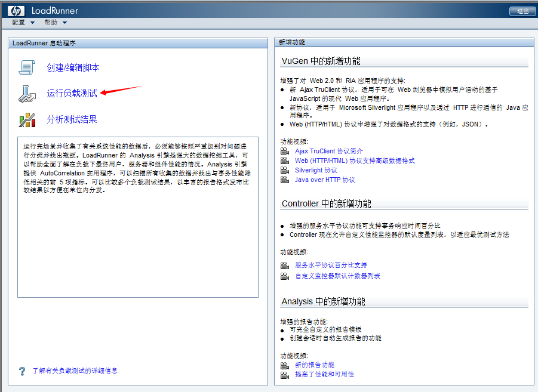Click camera icon next to Ajax TruClient 协议简介

[x=285, y=151]
